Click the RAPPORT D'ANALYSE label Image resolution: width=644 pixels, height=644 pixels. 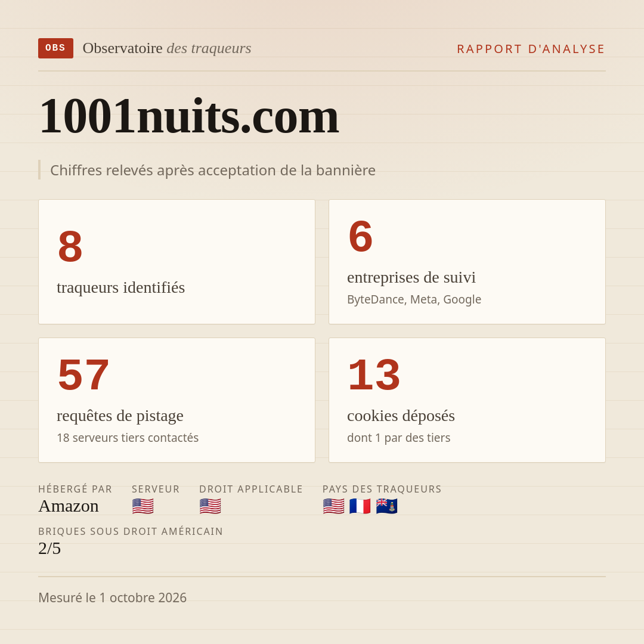click(531, 49)
